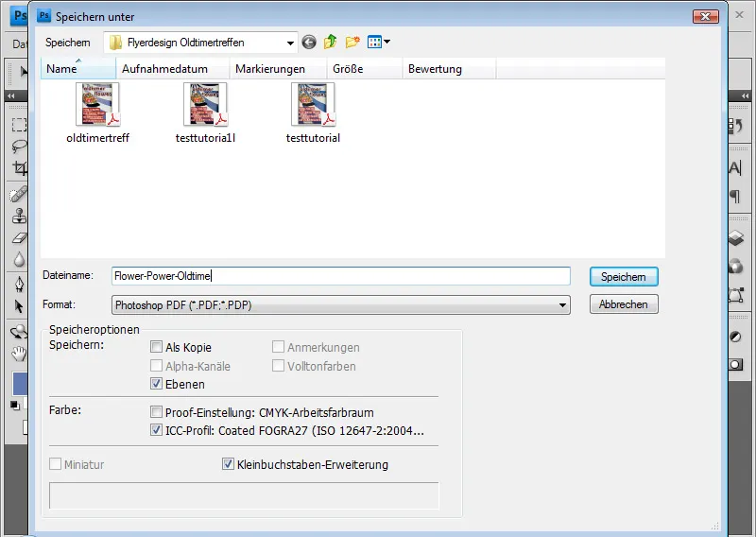Expand the left toolbar double arrows

[x=10, y=96]
